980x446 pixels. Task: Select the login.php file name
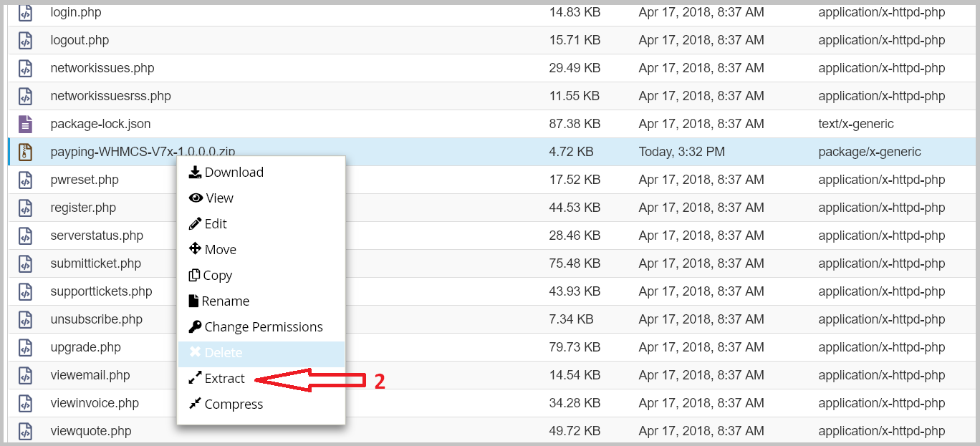(75, 13)
